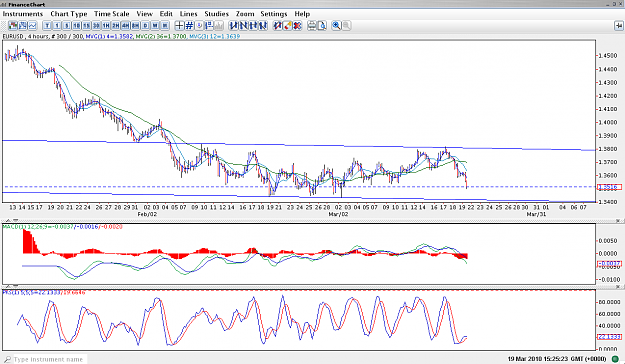Open the Help menu
Viewport: 625px width, 364px height.
(302, 14)
